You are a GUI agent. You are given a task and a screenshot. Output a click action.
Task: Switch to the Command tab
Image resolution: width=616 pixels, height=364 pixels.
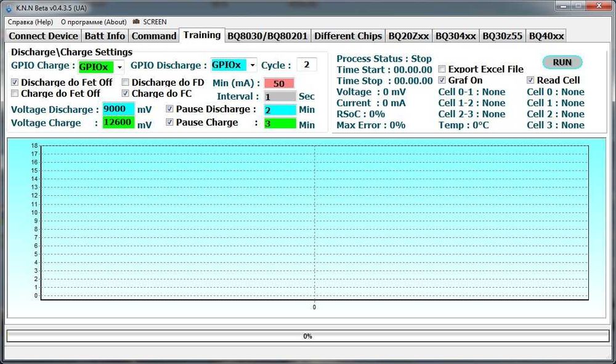154,36
